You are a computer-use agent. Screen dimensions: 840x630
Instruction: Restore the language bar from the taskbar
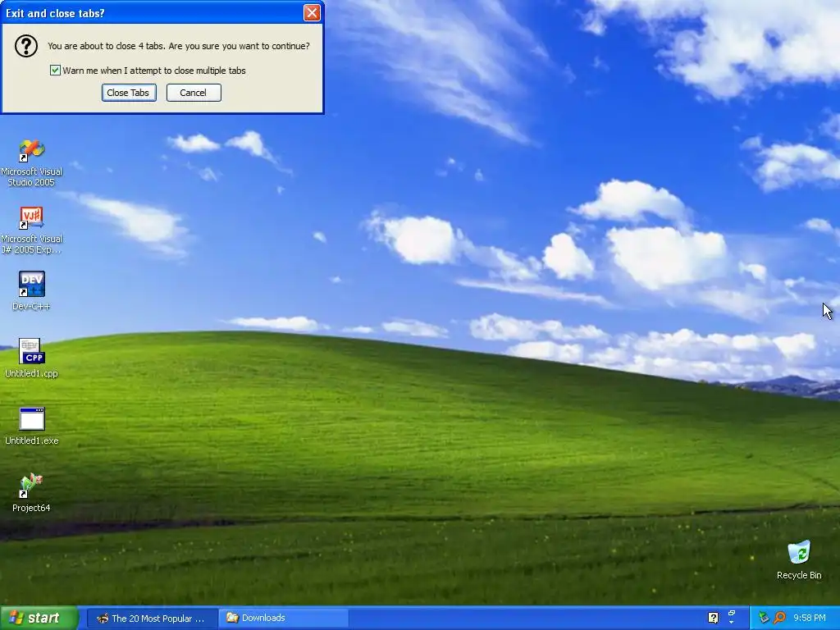click(x=732, y=613)
